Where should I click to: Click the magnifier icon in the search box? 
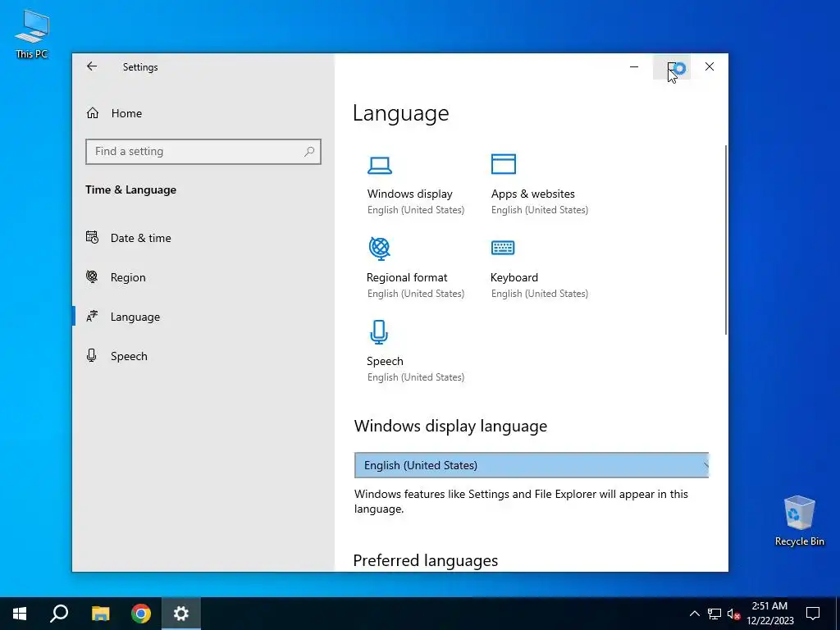pyautogui.click(x=309, y=152)
